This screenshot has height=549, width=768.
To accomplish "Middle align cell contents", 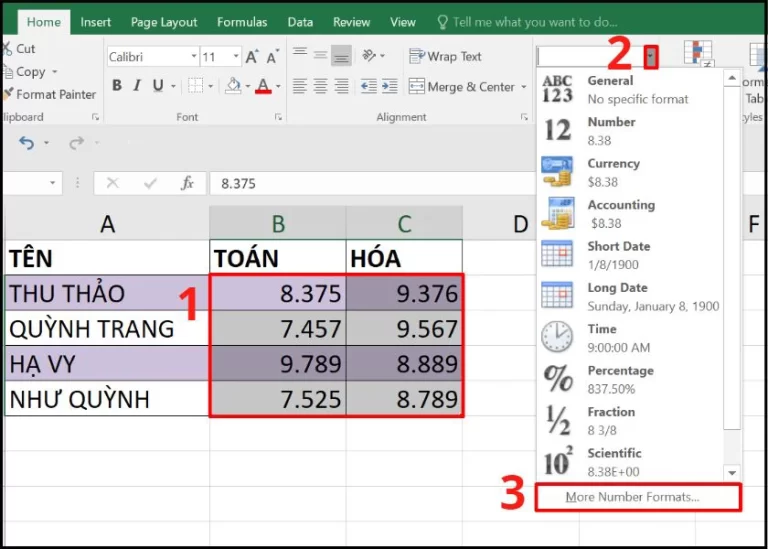I will pyautogui.click(x=320, y=56).
